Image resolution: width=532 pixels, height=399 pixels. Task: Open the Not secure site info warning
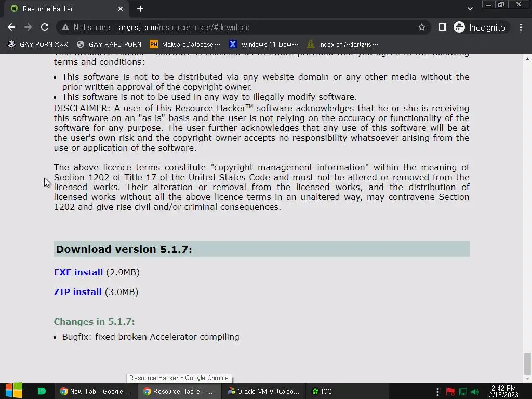[x=86, y=27]
